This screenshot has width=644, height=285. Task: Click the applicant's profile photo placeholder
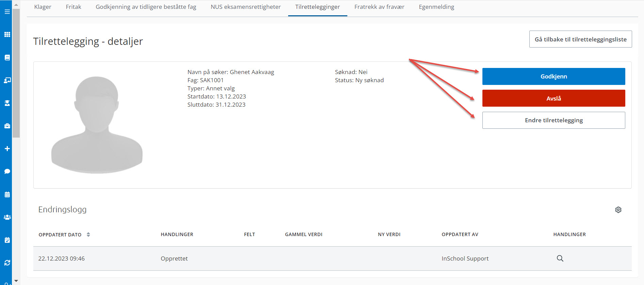tap(97, 125)
